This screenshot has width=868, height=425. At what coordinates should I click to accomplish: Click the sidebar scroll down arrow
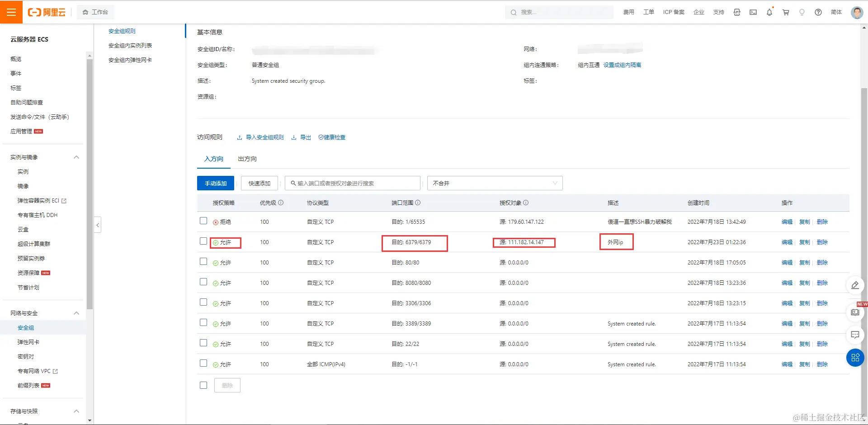pyautogui.click(x=90, y=420)
